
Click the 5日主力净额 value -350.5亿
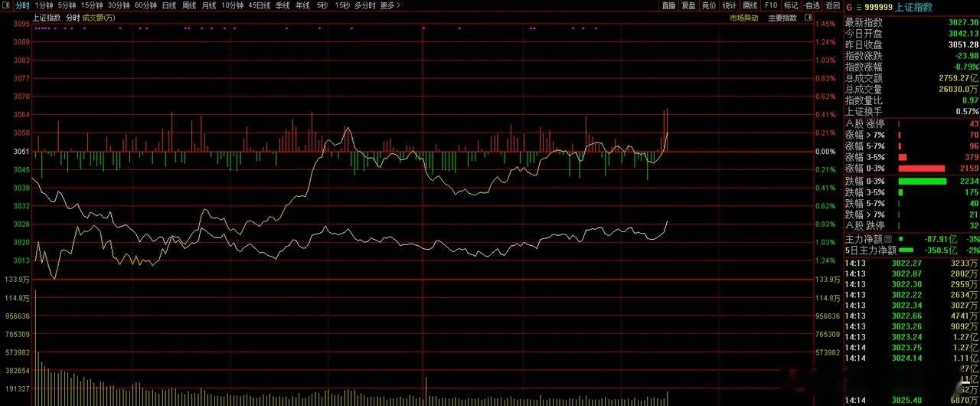point(942,250)
